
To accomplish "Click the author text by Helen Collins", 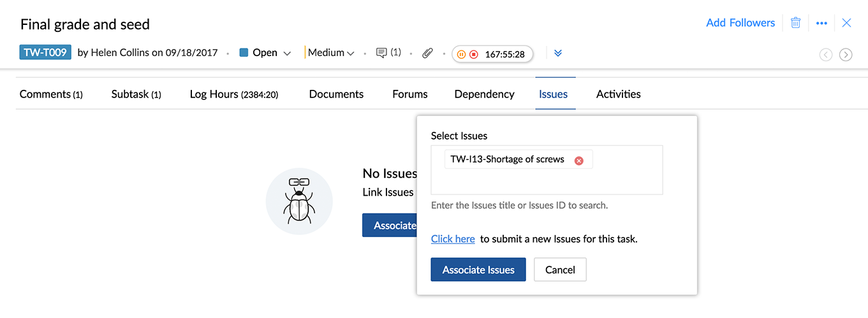I will click(114, 53).
